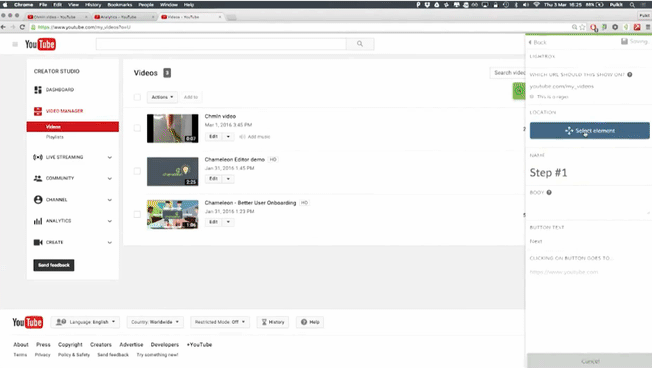This screenshot has height=368, width=652.
Task: Expand the Create section chevron
Action: coord(110,242)
